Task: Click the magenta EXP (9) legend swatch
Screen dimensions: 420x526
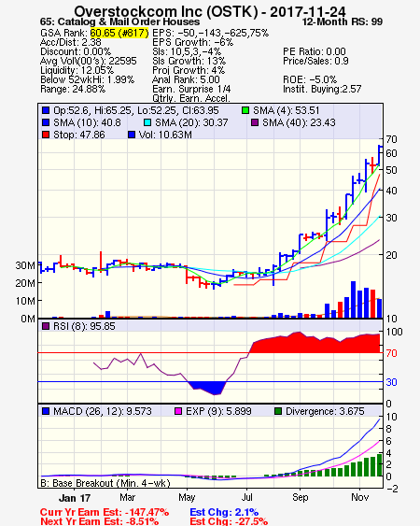Action: (x=178, y=411)
